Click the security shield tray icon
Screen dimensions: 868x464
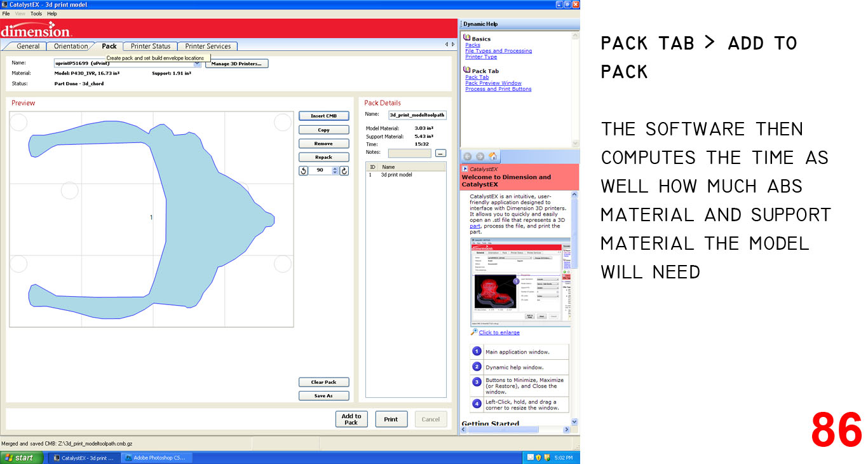(538, 458)
